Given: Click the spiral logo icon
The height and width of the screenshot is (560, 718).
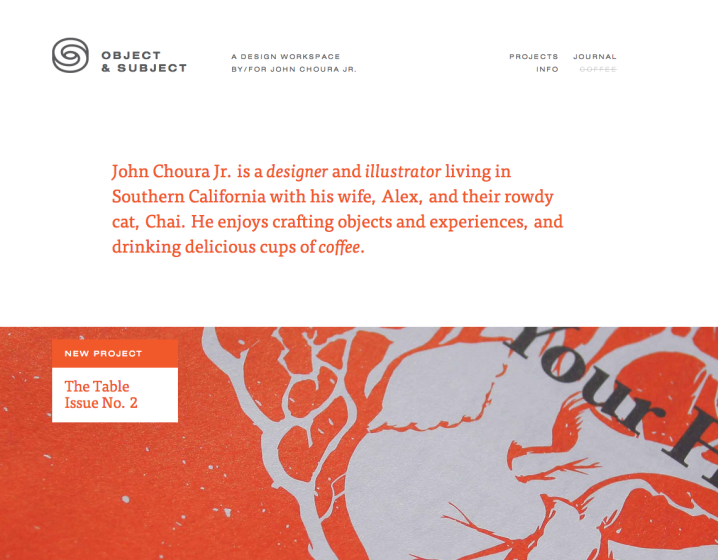Looking at the screenshot, I should (70, 56).
